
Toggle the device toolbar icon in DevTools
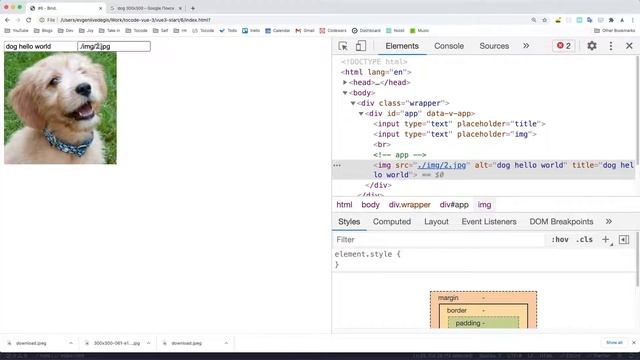(x=360, y=46)
